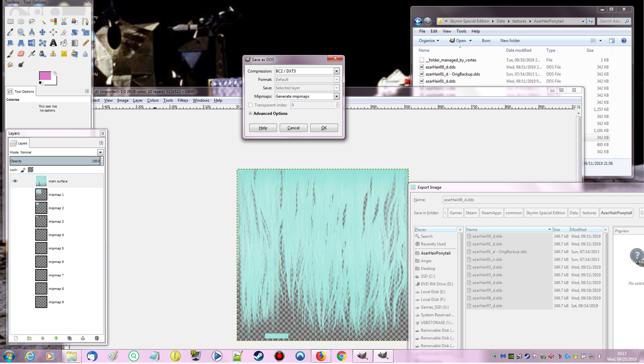Select the Cage Transform tool
The height and width of the screenshot is (364, 644).
pyautogui.click(x=42, y=43)
